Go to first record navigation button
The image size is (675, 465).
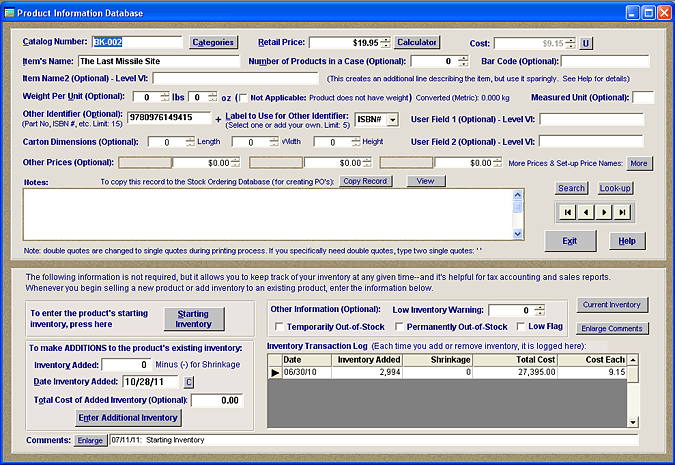click(x=567, y=212)
